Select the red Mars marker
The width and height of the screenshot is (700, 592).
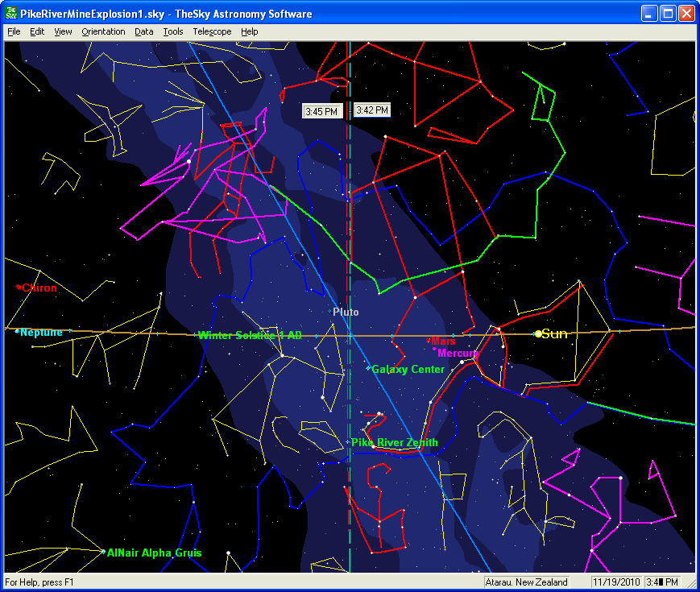428,341
